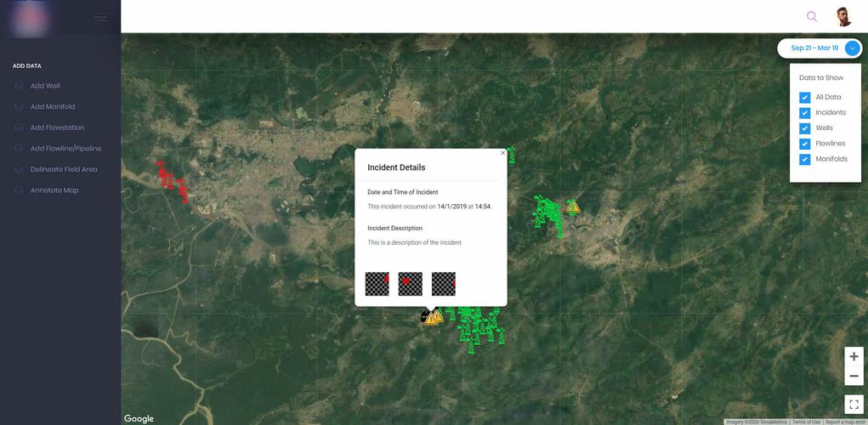Click the warning marker below the popup
Image resolution: width=868 pixels, height=425 pixels.
tap(432, 318)
